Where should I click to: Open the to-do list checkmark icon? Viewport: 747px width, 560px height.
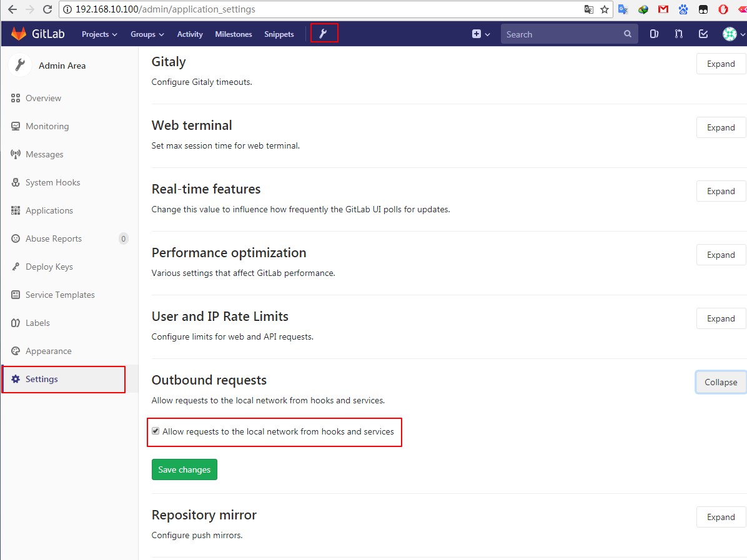703,34
